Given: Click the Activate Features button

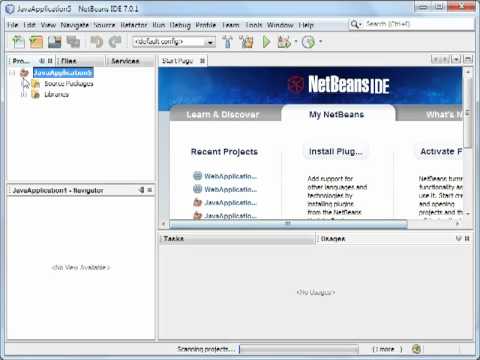Looking at the screenshot, I should [440, 151].
